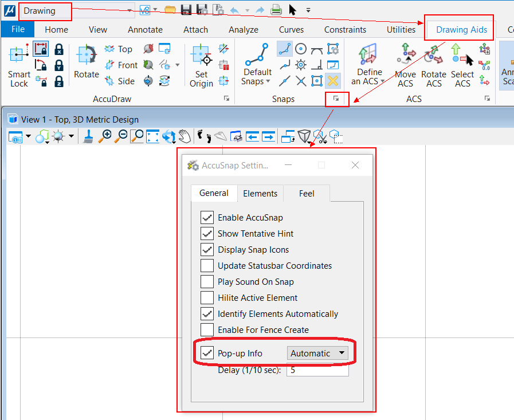Open the Smart Lock tool
The image size is (514, 420).
pos(19,65)
